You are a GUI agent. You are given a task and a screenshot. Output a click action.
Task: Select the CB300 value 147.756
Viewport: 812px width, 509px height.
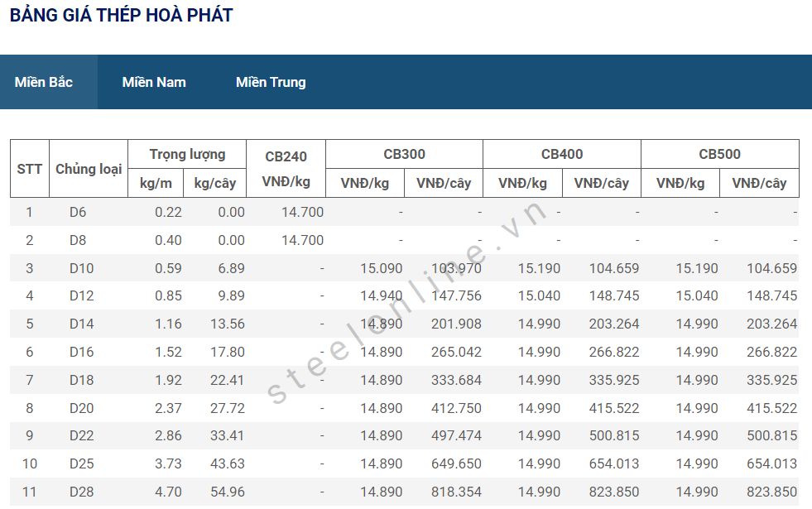[x=456, y=295]
